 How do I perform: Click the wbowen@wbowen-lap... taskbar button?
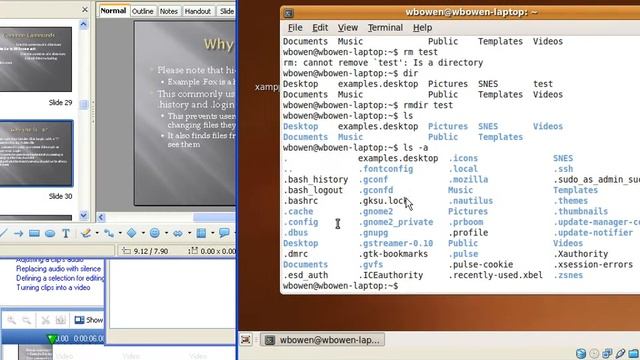(322, 340)
